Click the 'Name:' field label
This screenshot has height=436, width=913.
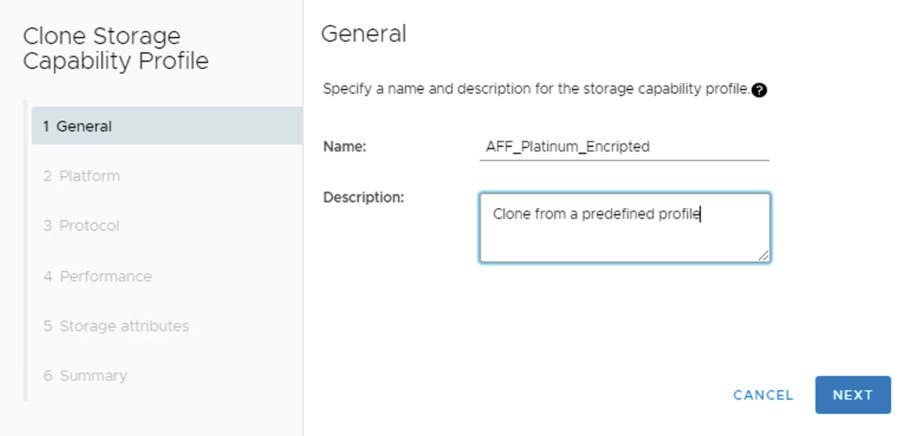[x=345, y=147]
